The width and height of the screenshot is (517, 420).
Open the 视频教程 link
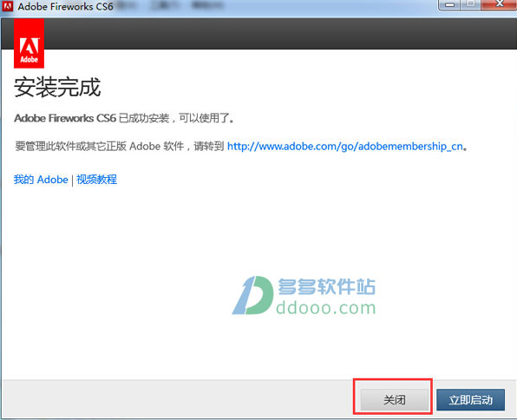96,180
